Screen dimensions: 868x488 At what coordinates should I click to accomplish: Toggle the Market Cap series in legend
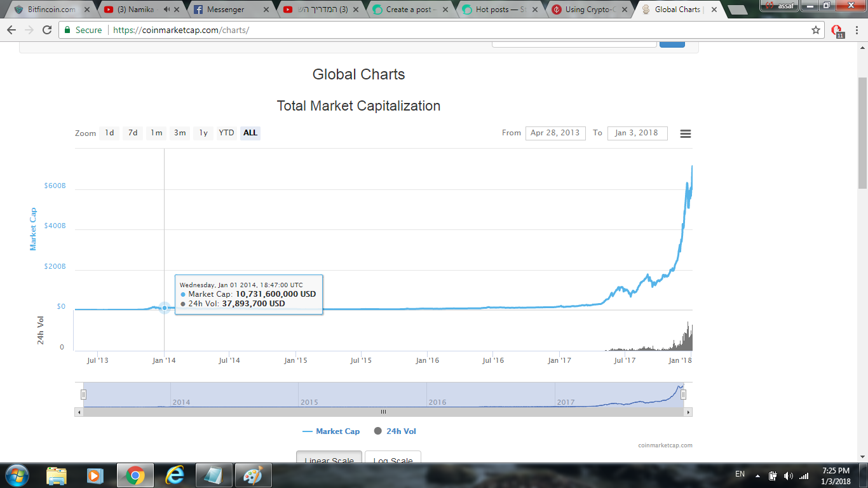(331, 431)
